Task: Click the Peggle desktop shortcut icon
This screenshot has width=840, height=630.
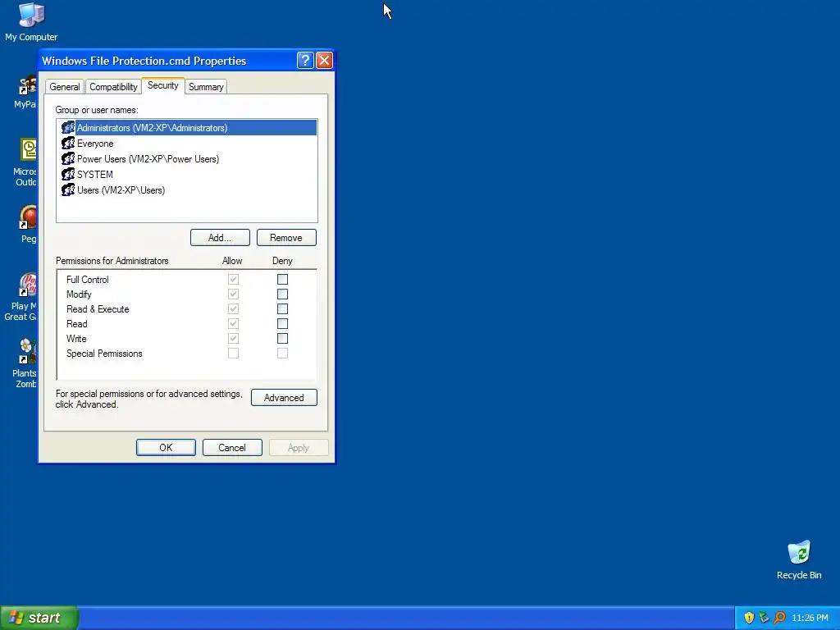Action: coord(28,217)
